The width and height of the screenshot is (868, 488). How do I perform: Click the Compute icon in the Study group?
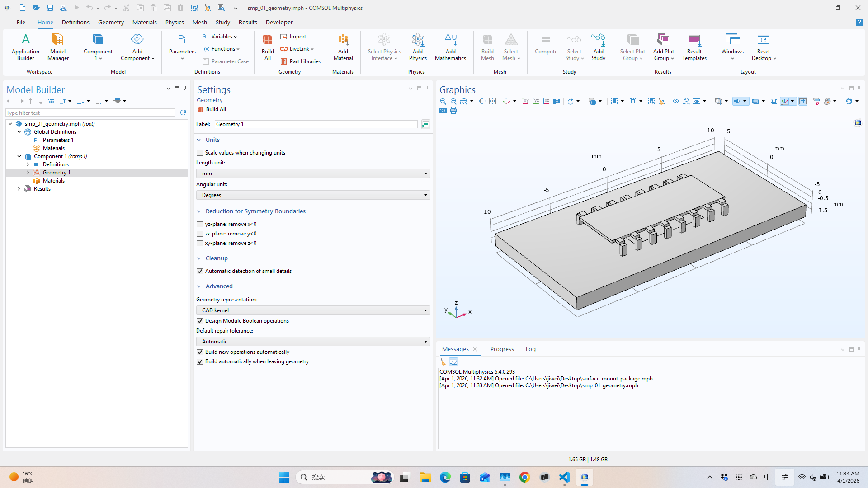coord(546,45)
